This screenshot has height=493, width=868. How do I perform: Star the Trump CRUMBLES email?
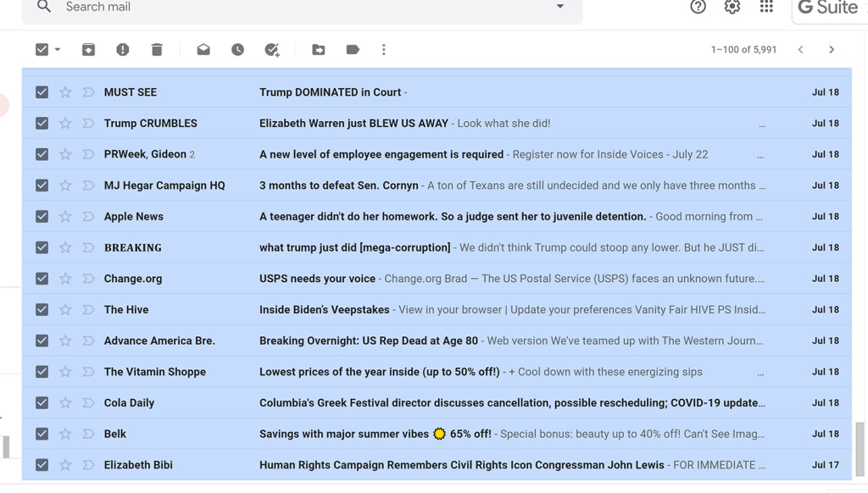tap(65, 124)
